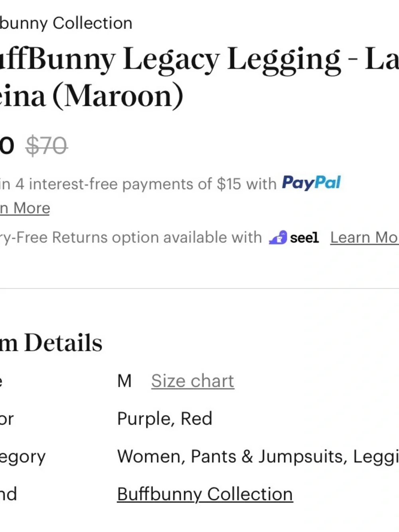Open Learn More under PayPal payments
This screenshot has width=399, height=532.
click(25, 208)
